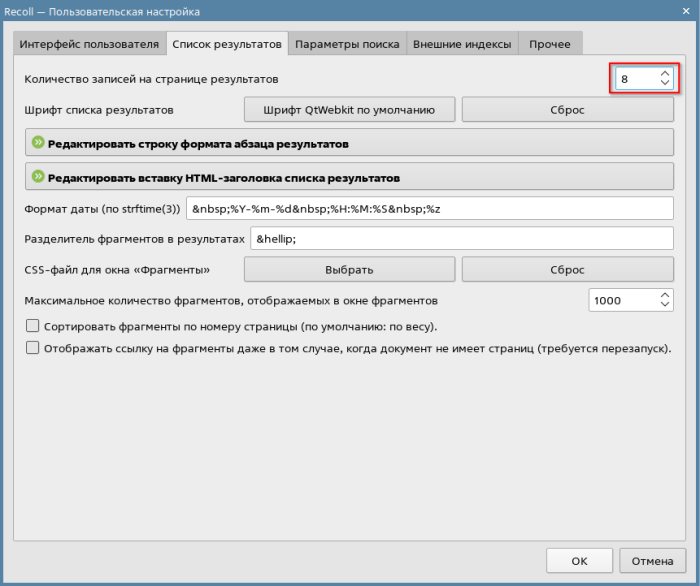This screenshot has height=586, width=700.
Task: Go to the Внешние индексы tab
Action: pos(462,44)
